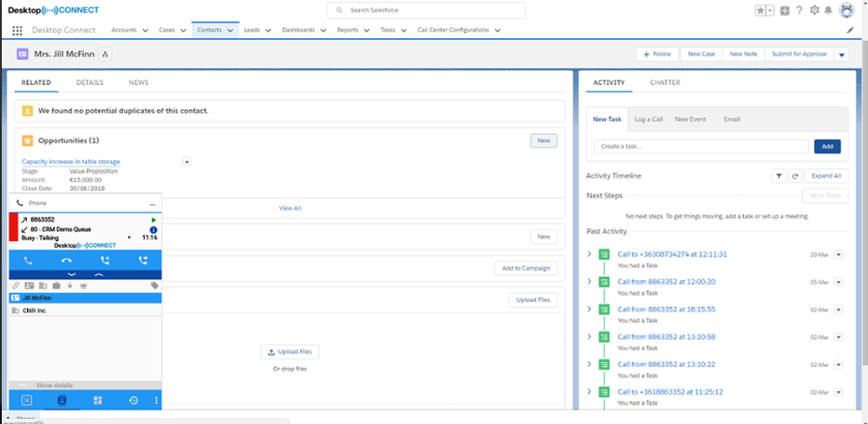Click Submit for Approval

tap(799, 54)
